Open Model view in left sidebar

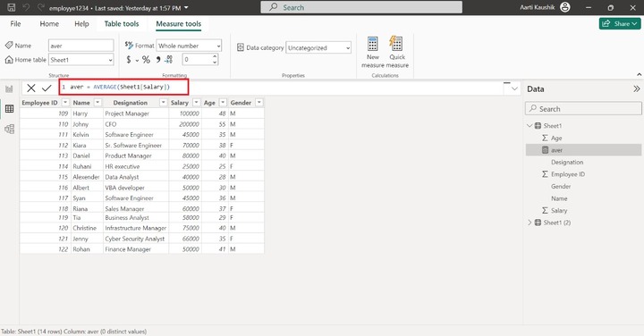9,130
